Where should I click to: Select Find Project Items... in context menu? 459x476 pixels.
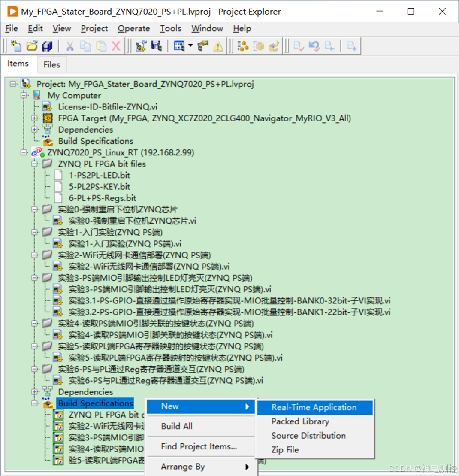pos(200,446)
